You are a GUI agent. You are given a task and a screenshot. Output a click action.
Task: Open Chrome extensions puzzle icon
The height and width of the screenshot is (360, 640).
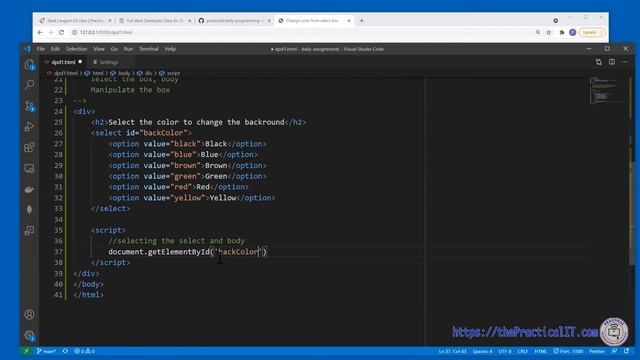[x=562, y=32]
